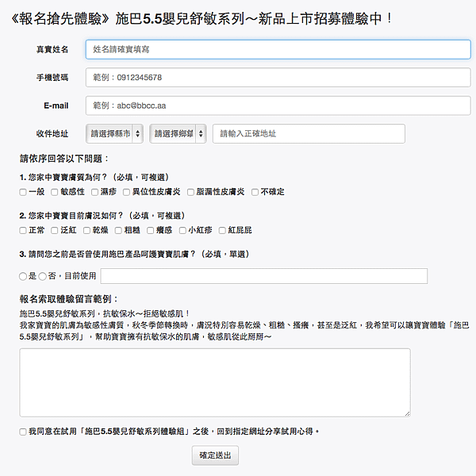Tick the 泛紅 checkbox
This screenshot has width=476, height=476.
tap(54, 230)
